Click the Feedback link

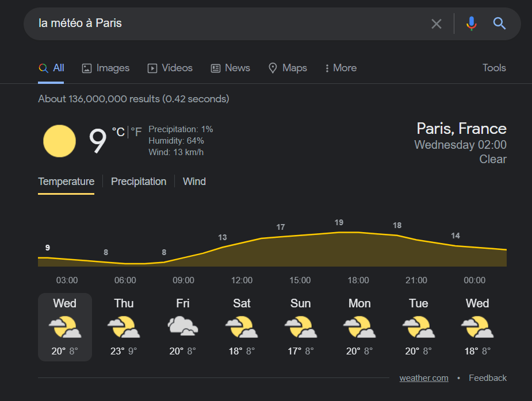click(x=488, y=377)
